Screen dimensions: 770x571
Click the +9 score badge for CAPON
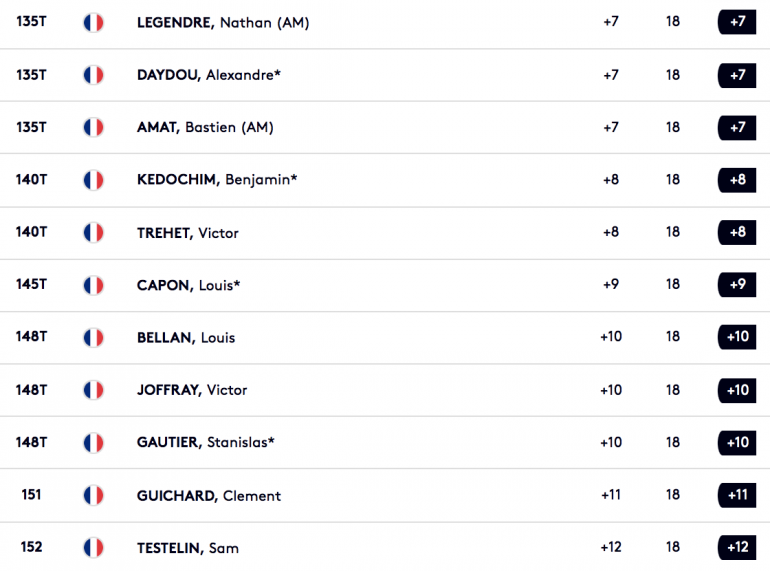click(x=737, y=284)
